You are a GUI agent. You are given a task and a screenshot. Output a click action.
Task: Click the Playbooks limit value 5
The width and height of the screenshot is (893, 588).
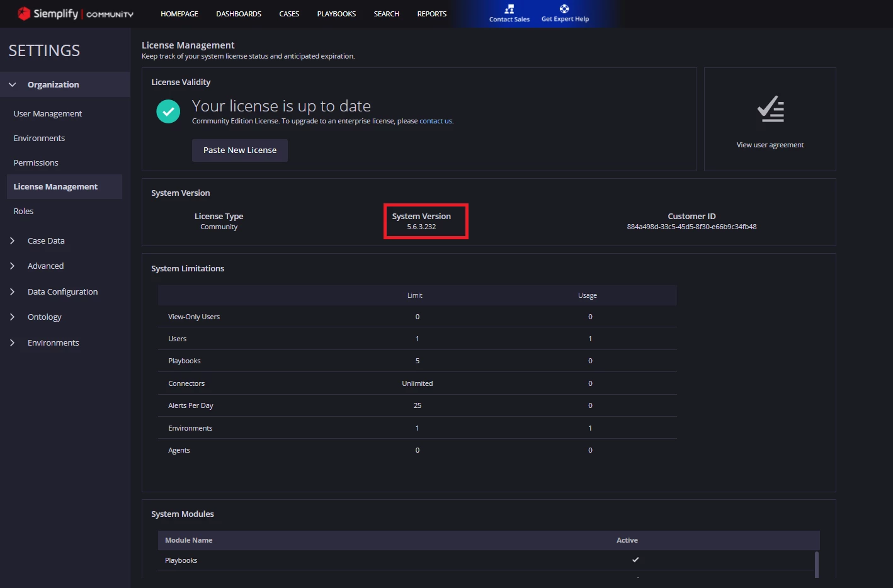[417, 361]
